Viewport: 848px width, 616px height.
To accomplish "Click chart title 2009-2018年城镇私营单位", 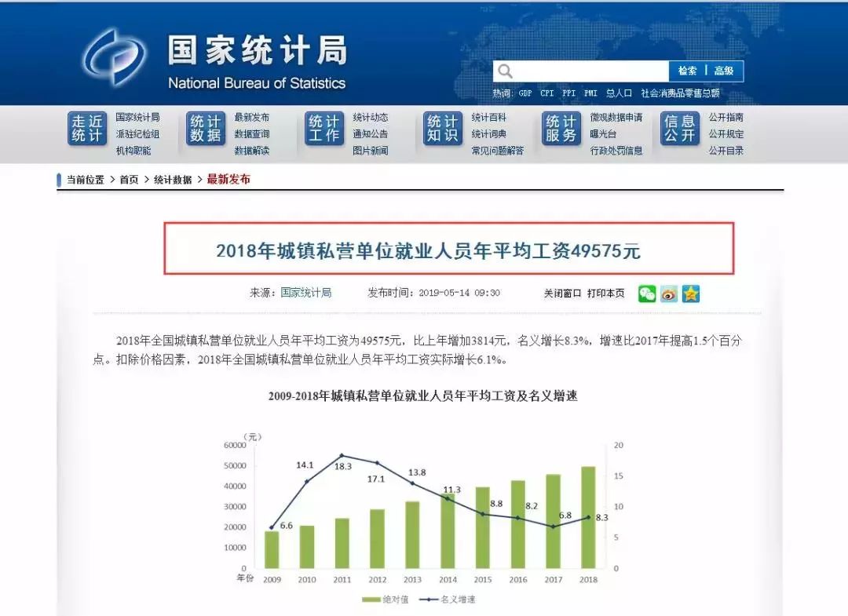I will point(423,396).
